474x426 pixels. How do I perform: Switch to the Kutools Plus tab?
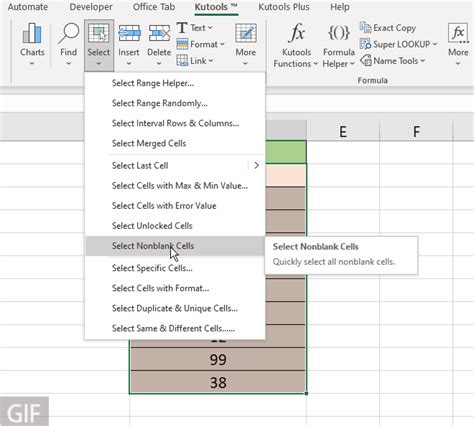(x=284, y=7)
